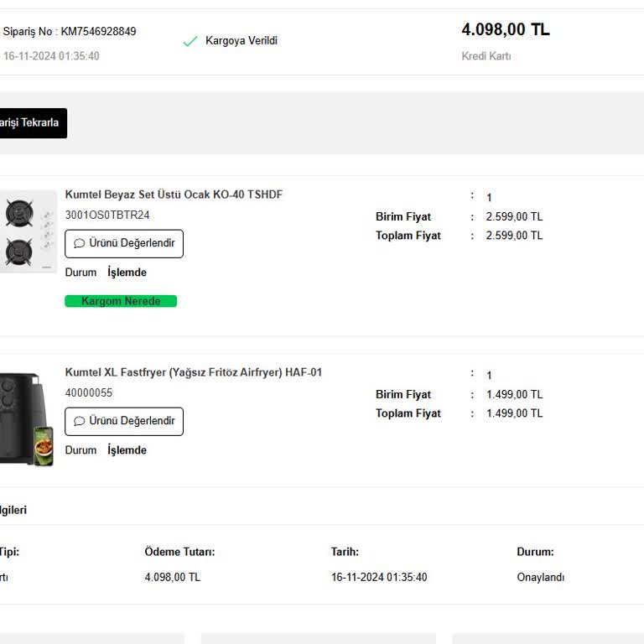Click the Durum: label in payment info
644x644 pixels.
point(535,552)
